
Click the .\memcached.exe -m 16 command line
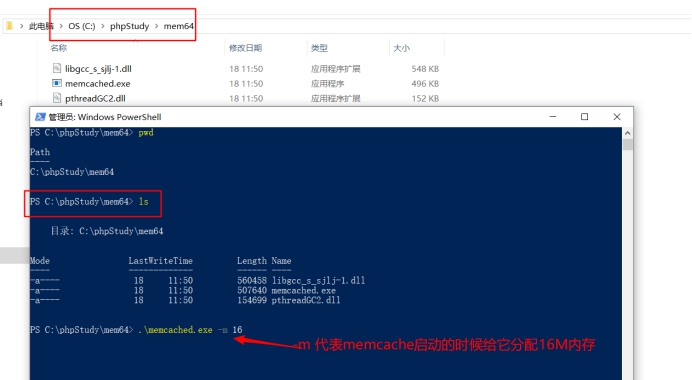tap(190, 330)
